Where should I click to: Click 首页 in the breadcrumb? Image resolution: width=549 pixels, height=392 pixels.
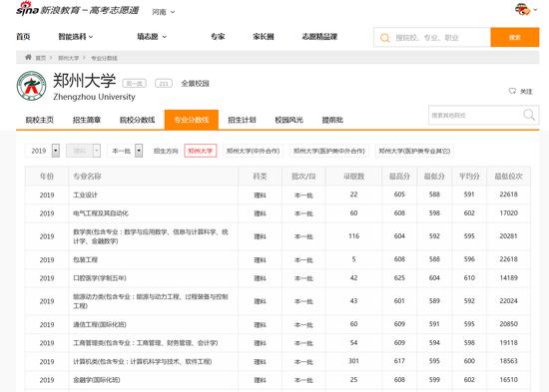point(41,58)
